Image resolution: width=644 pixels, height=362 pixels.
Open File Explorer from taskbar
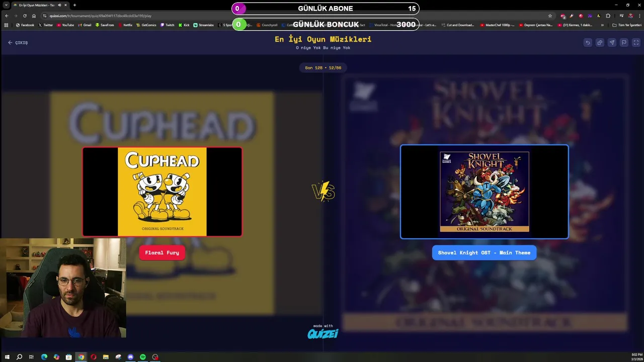[106, 357]
